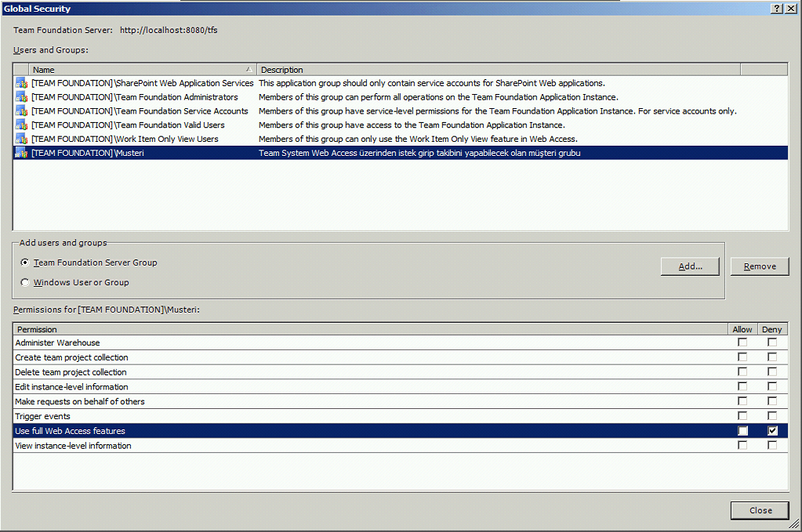Select the Team Foundation Service Accounts row
Image resolution: width=802 pixels, height=532 pixels.
click(401, 111)
